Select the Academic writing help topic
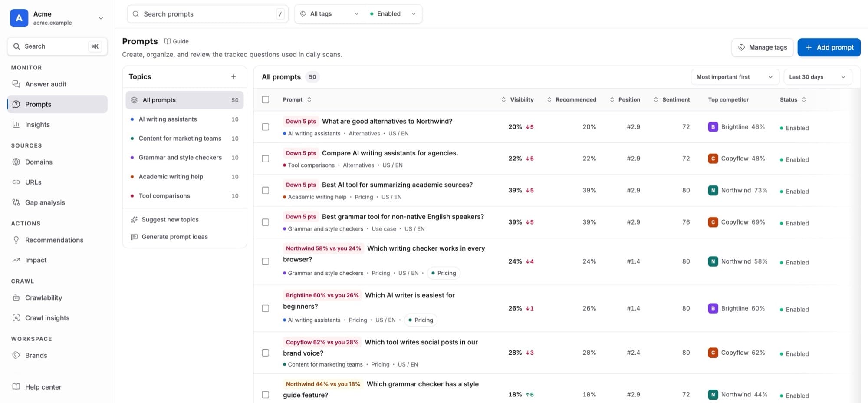 click(x=184, y=176)
